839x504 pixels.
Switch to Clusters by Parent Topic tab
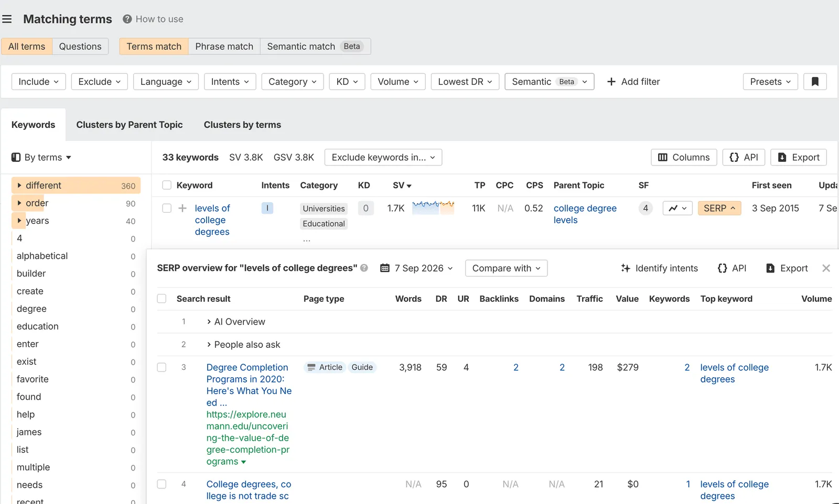[130, 125]
